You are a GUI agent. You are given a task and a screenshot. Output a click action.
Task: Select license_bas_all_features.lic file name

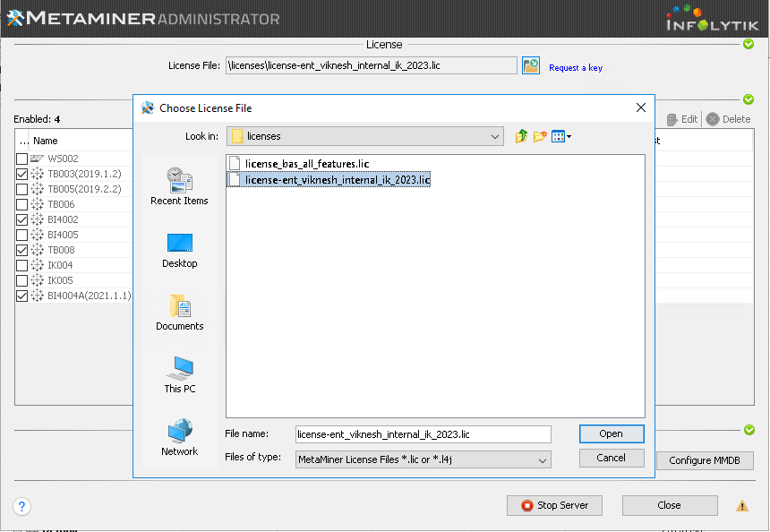pos(307,164)
